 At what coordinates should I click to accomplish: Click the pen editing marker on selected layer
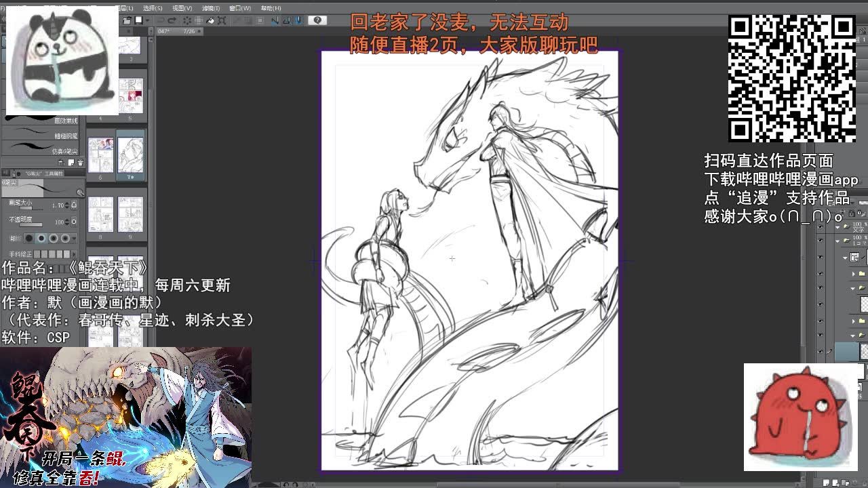(829, 350)
